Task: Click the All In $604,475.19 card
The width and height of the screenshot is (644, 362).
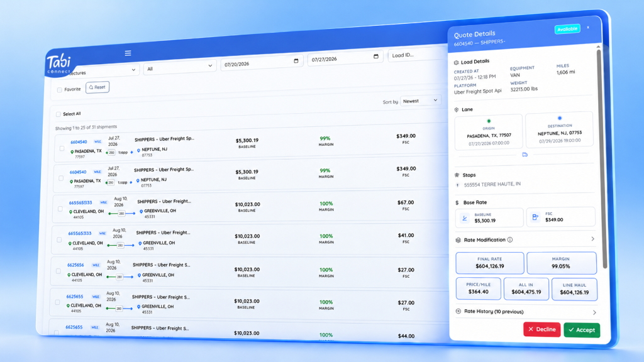Action: 526,289
